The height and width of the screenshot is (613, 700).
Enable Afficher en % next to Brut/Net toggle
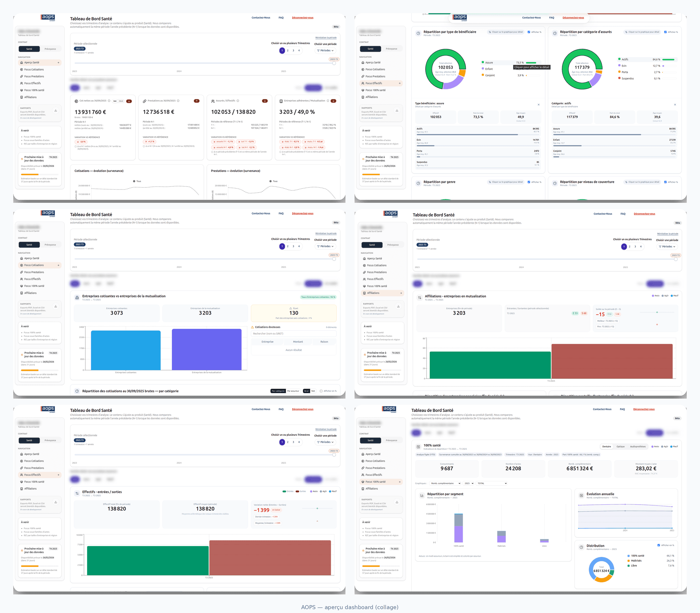click(x=321, y=391)
